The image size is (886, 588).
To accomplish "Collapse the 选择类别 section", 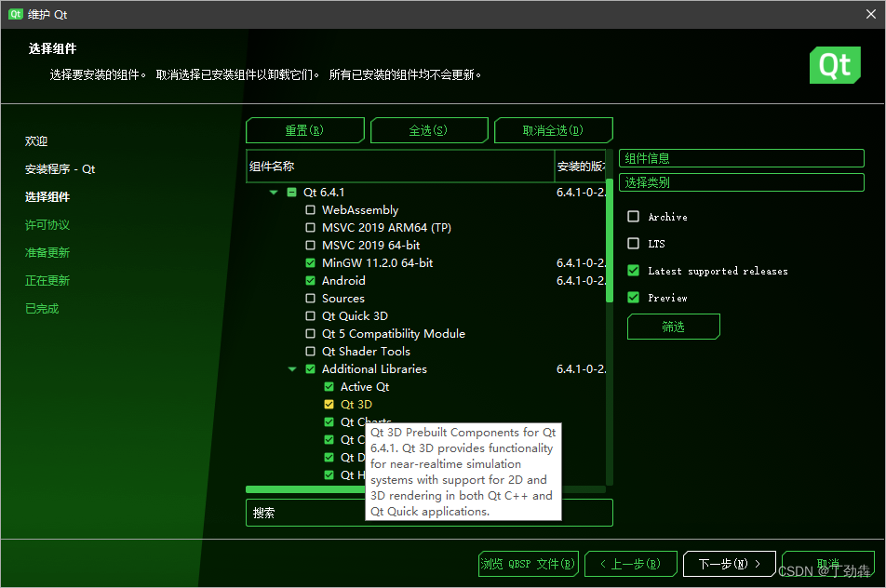I will [x=742, y=182].
